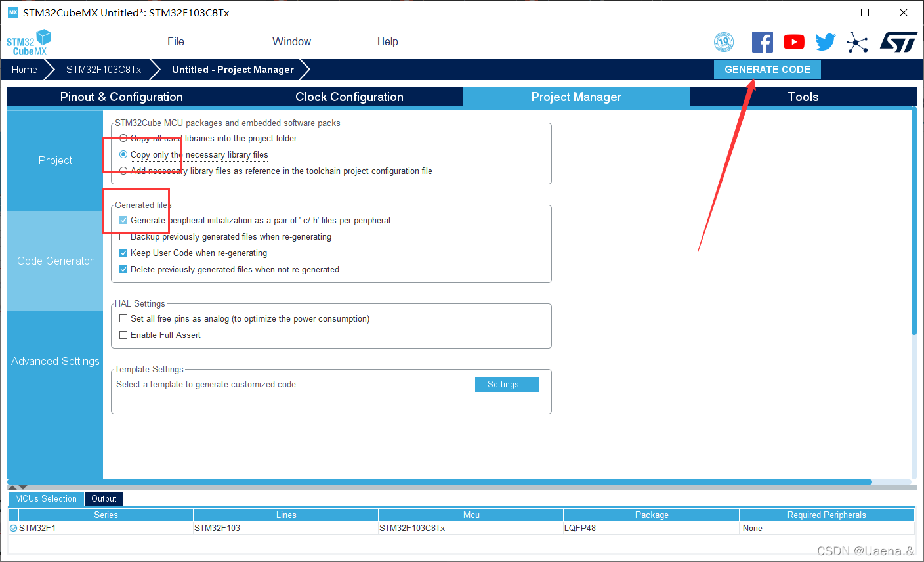Select Copy only the necessary library files
924x562 pixels.
[x=123, y=154]
